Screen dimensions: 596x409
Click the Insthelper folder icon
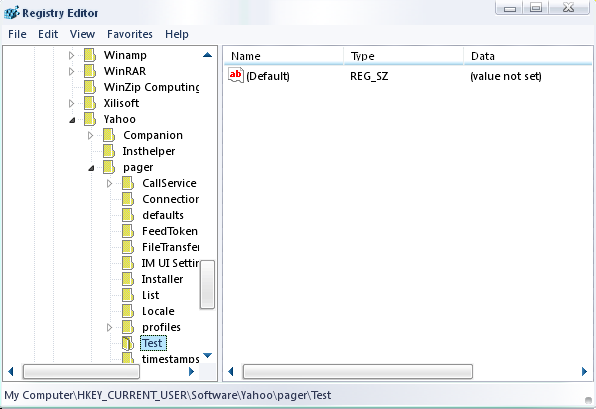click(x=109, y=151)
